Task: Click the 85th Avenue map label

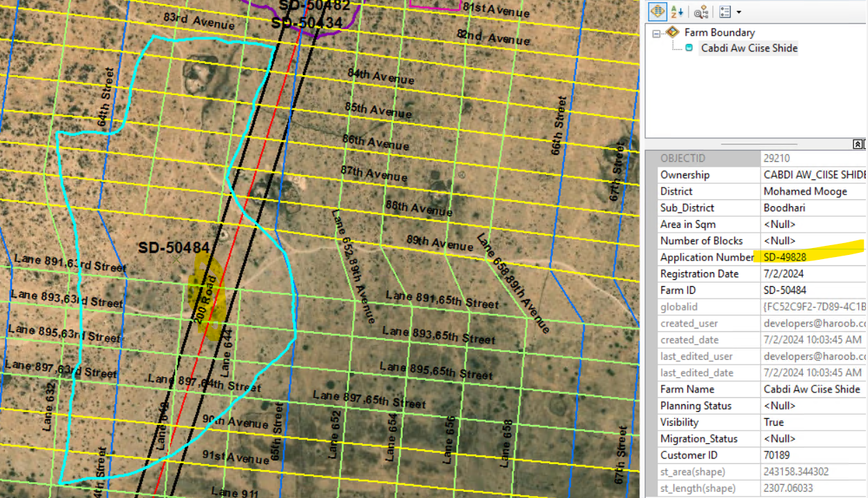Action: [x=378, y=109]
